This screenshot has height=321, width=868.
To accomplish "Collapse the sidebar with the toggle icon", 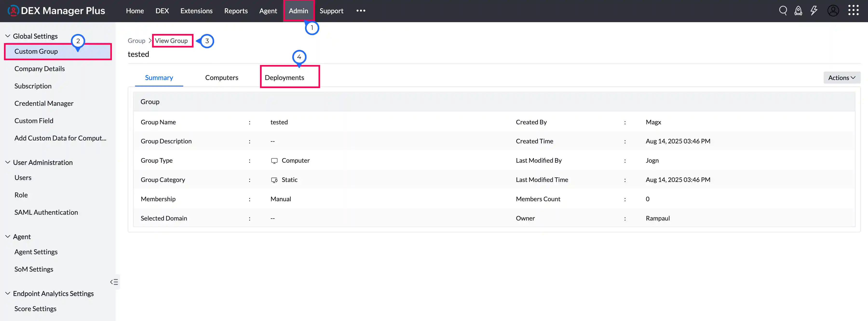I will click(114, 282).
